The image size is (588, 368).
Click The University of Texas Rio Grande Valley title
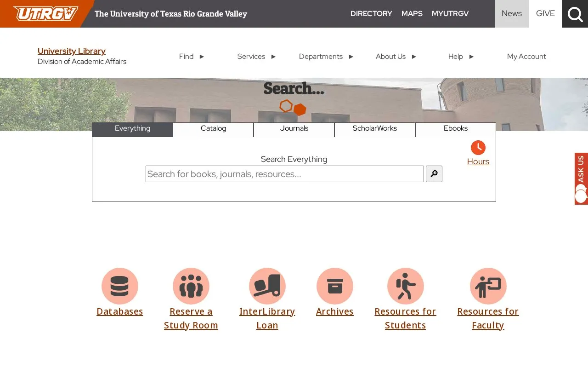[x=171, y=14]
